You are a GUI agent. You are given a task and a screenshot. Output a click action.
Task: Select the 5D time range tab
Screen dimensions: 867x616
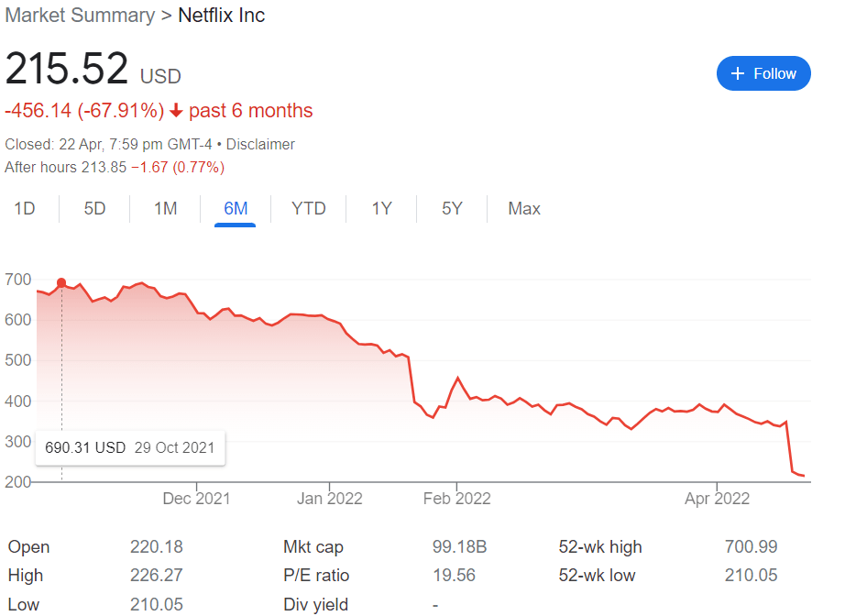click(x=94, y=209)
